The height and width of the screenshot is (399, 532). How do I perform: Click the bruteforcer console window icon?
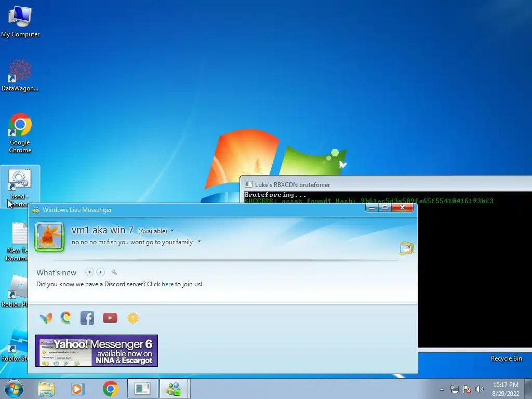[248, 184]
